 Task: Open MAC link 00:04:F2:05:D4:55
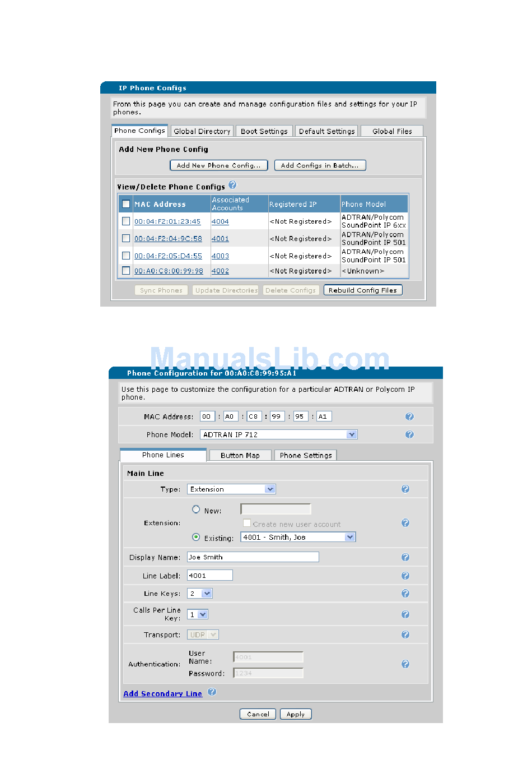coord(168,256)
